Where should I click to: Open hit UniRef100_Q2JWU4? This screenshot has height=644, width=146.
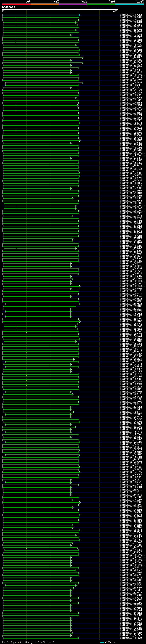131,22
